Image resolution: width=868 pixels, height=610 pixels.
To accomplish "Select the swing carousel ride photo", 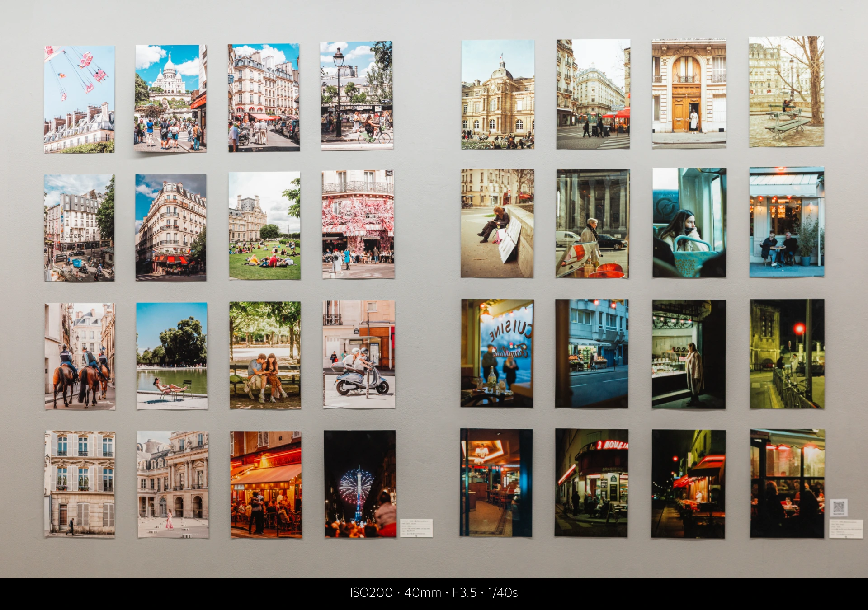I will click(x=79, y=99).
